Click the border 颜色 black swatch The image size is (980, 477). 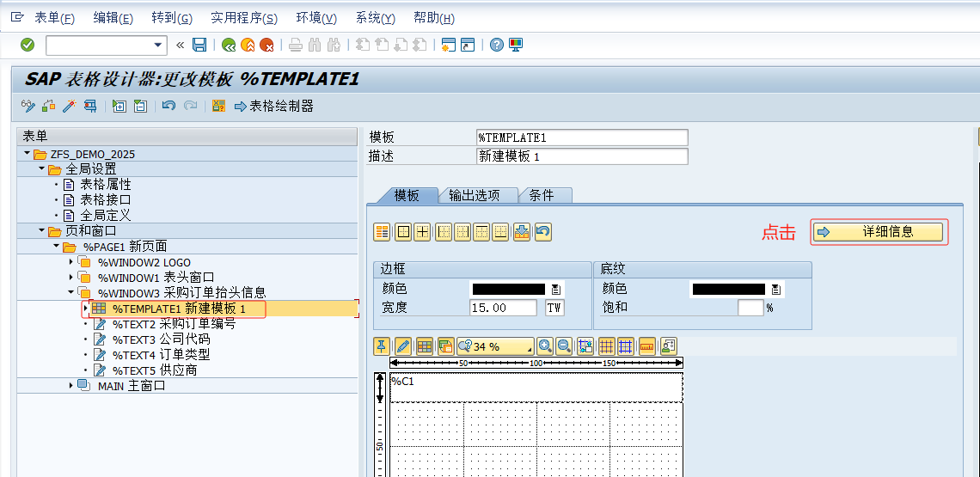509,289
